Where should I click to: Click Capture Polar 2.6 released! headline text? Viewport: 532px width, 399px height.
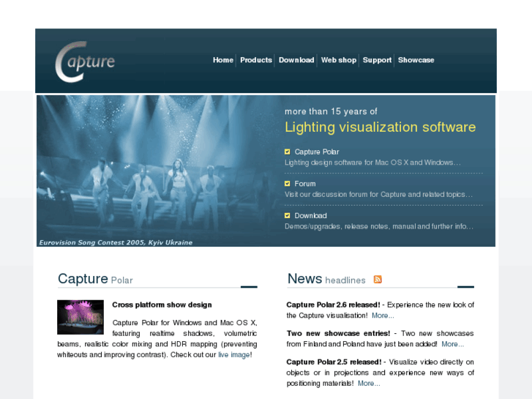(333, 305)
